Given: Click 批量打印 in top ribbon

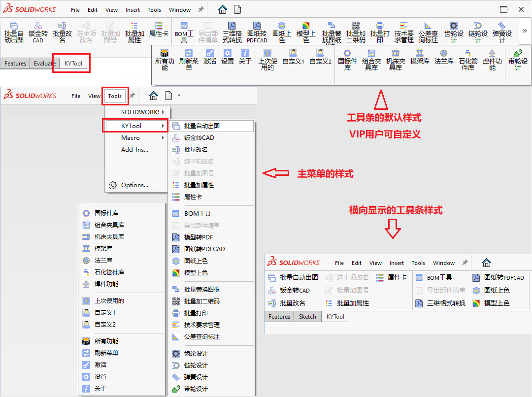Looking at the screenshot, I should [380, 32].
